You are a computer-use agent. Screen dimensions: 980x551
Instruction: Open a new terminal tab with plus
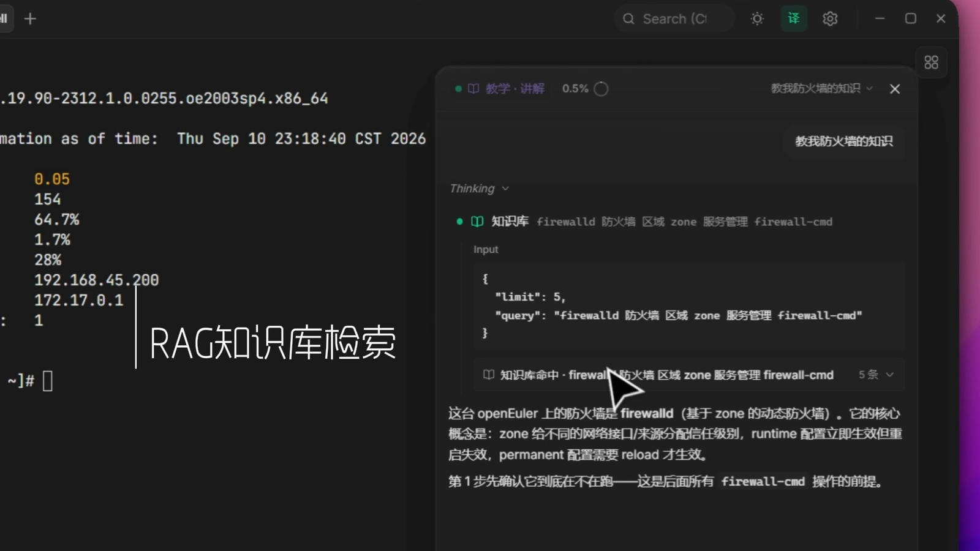(x=30, y=19)
